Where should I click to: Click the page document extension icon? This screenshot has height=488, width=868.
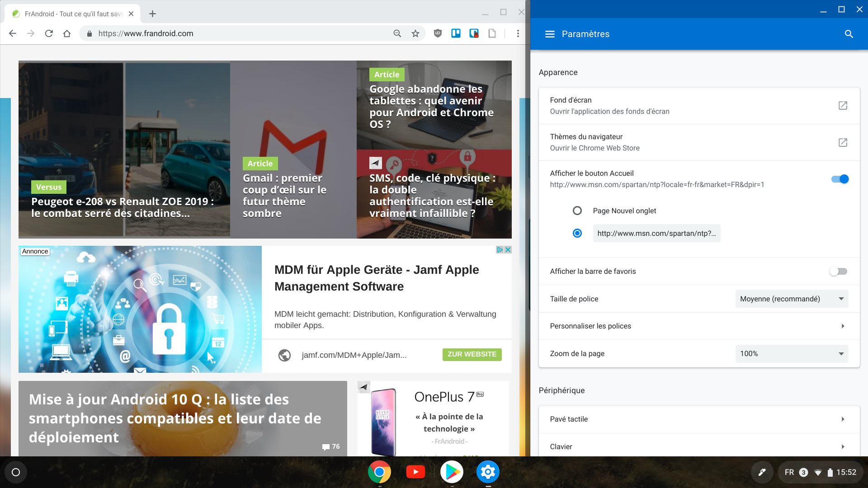coord(492,33)
